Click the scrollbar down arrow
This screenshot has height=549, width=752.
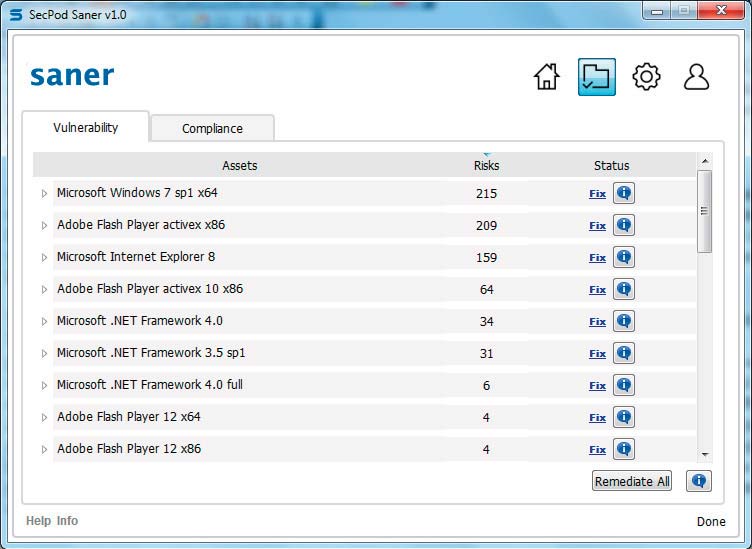pyautogui.click(x=705, y=455)
